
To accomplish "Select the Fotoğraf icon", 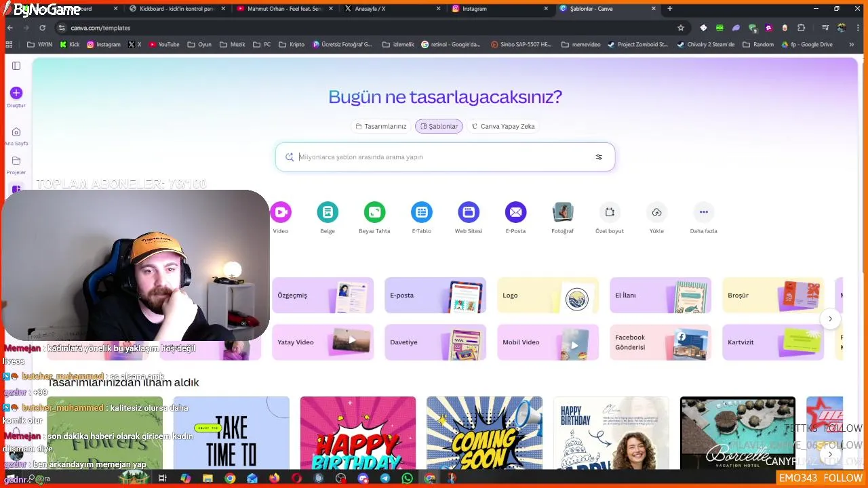I will click(x=563, y=212).
